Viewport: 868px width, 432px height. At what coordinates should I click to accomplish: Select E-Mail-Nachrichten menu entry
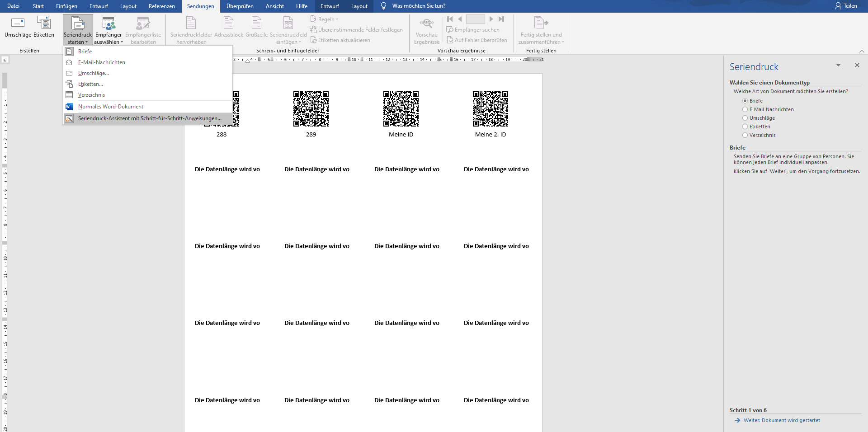[x=148, y=62]
